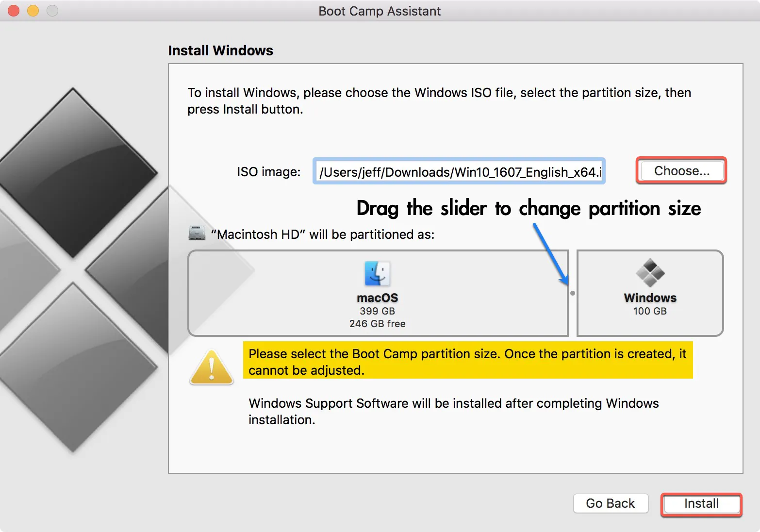Click Go Back to return to the previous step

click(x=611, y=503)
